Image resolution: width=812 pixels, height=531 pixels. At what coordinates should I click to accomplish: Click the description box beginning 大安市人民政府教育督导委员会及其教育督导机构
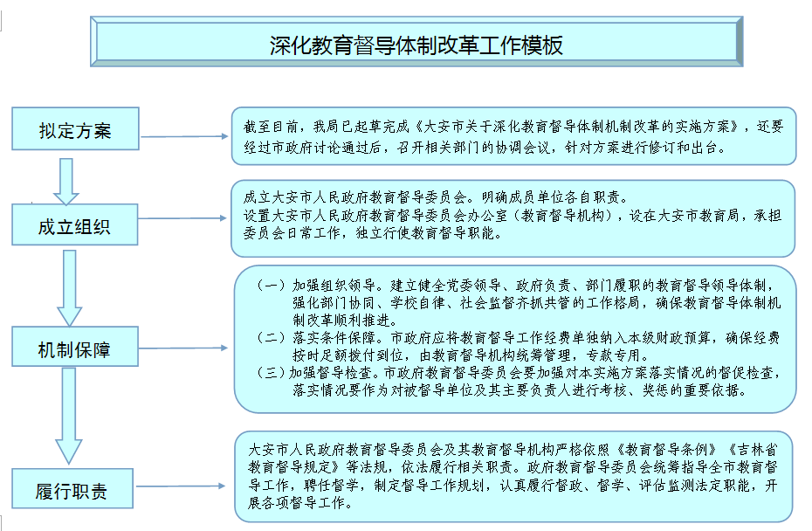(x=513, y=477)
